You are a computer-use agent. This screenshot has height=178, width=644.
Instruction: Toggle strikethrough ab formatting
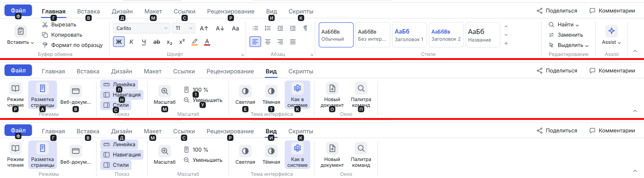tap(157, 42)
